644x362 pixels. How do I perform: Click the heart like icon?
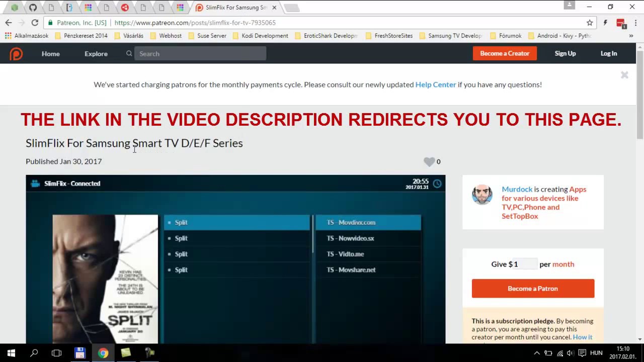[429, 161]
